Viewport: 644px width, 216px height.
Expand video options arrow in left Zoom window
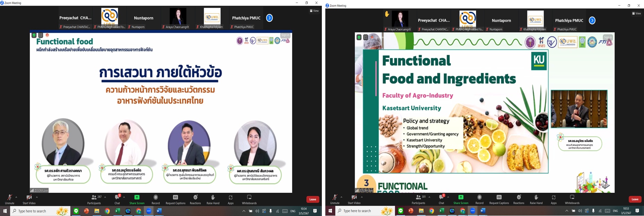click(37, 197)
